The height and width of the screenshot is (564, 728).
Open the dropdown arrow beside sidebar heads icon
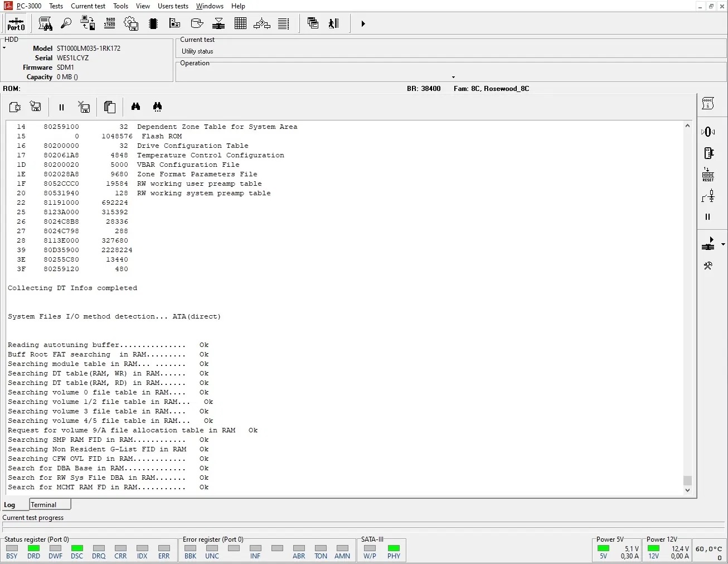coord(723,244)
